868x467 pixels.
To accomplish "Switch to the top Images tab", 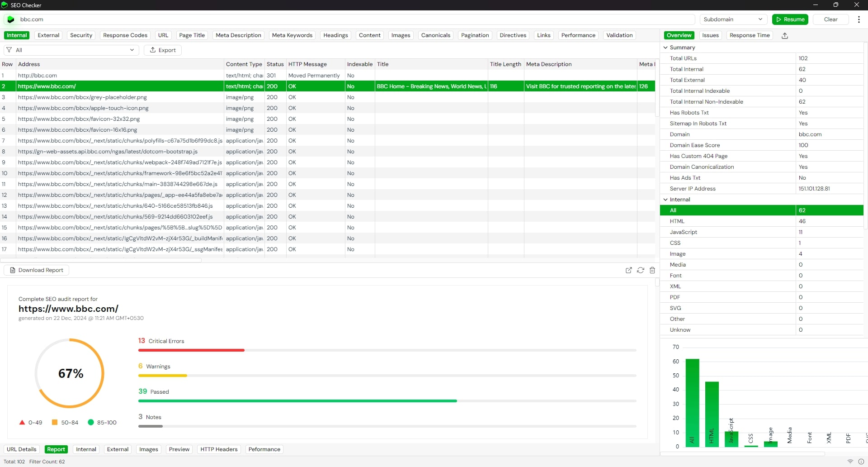I will pos(401,35).
